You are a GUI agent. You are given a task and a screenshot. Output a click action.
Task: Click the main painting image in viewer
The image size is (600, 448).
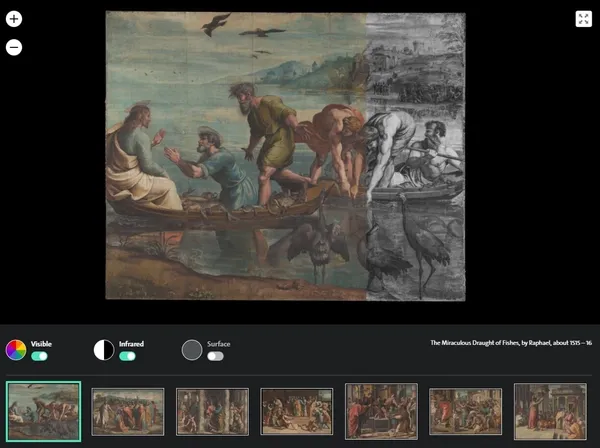tap(285, 156)
